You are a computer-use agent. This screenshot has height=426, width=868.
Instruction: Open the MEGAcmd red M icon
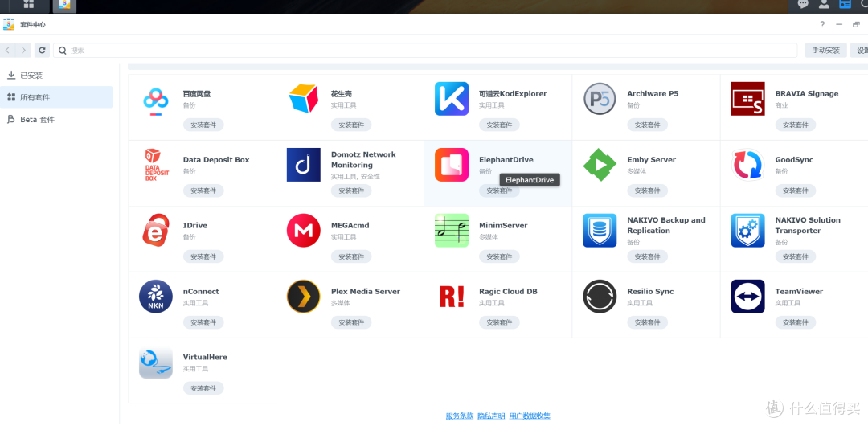303,231
